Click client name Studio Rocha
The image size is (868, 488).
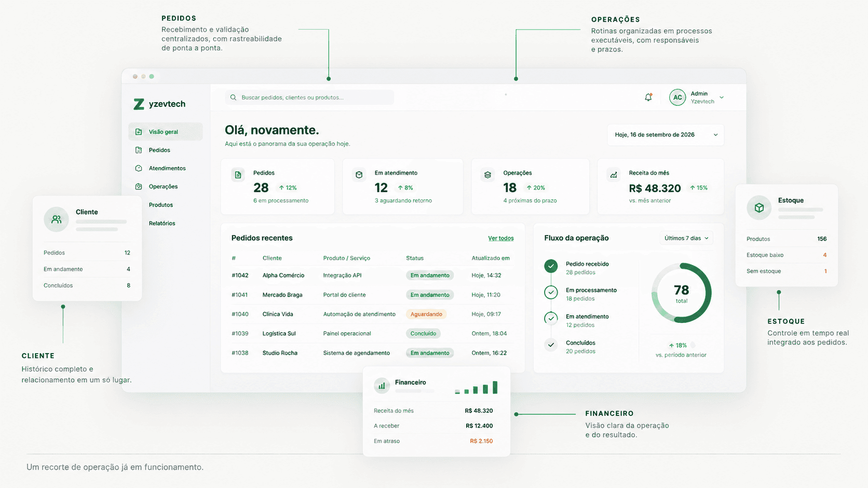[x=280, y=353]
